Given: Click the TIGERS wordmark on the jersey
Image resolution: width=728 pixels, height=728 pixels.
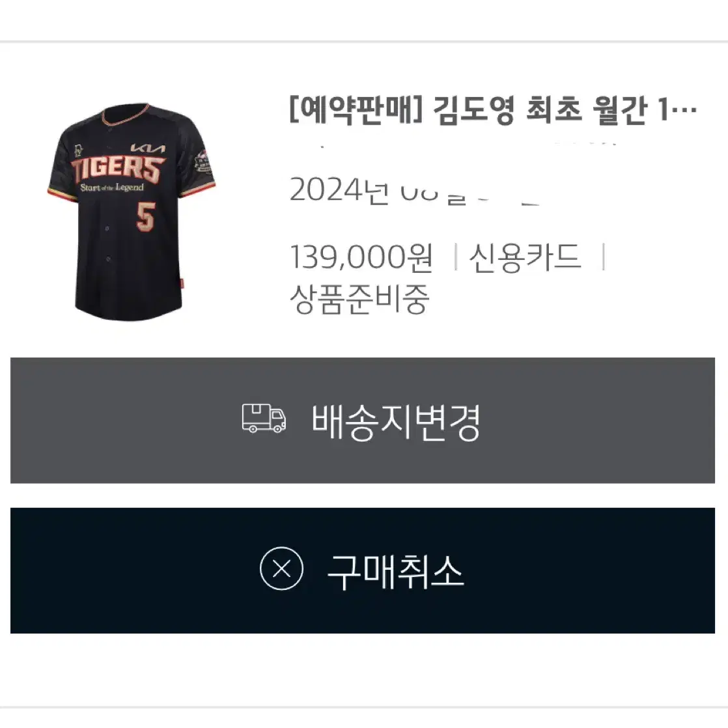Looking at the screenshot, I should (x=119, y=169).
